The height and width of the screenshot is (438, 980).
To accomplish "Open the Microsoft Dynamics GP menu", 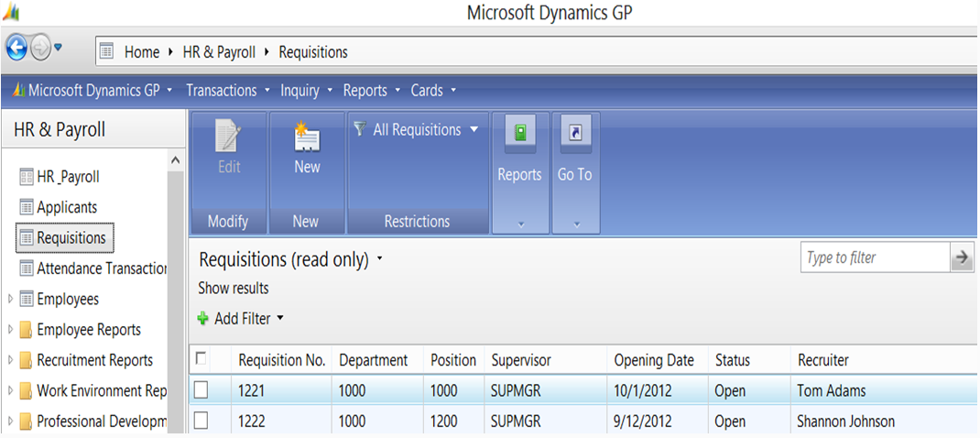I will pyautogui.click(x=93, y=91).
